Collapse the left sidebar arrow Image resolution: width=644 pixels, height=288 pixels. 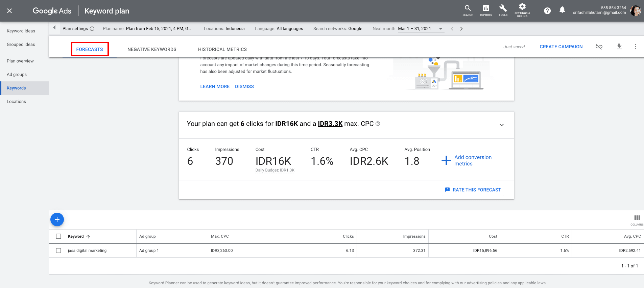pos(54,28)
